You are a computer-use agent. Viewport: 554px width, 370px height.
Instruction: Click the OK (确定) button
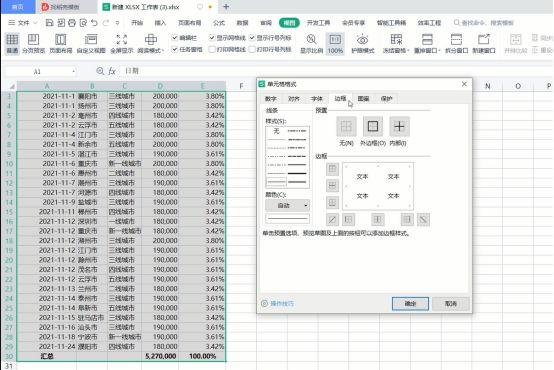(410, 304)
